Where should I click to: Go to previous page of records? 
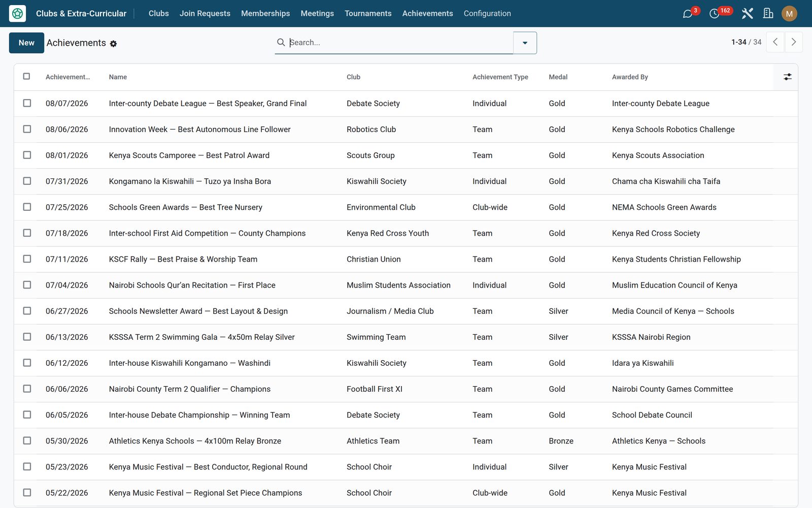(775, 42)
